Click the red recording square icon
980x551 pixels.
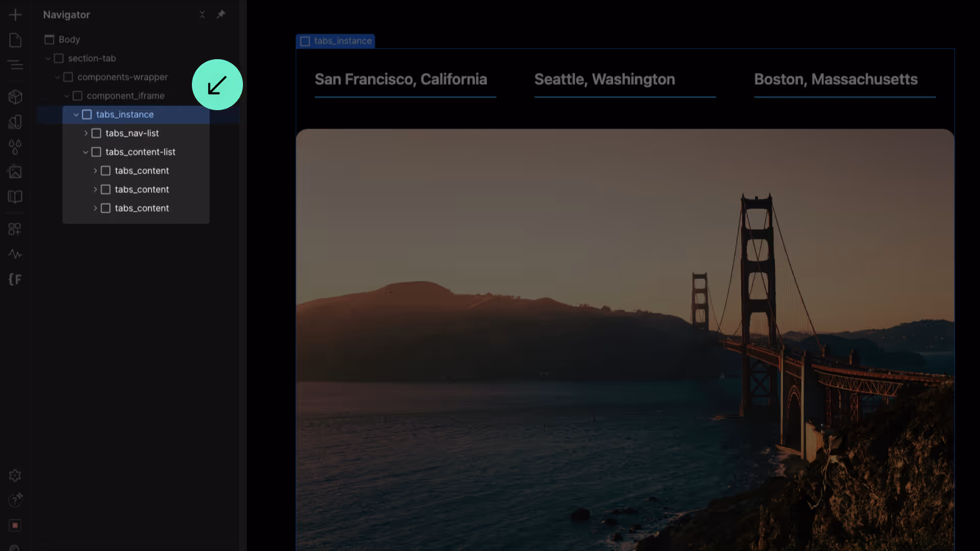point(15,525)
